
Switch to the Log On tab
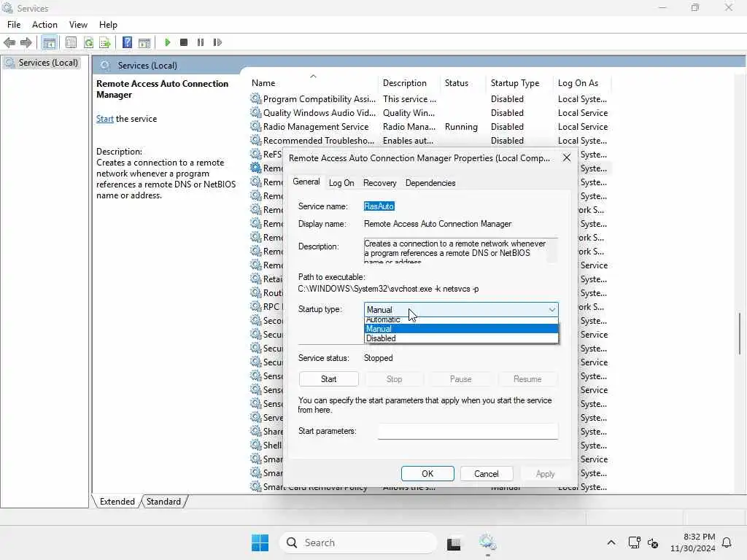coord(341,183)
